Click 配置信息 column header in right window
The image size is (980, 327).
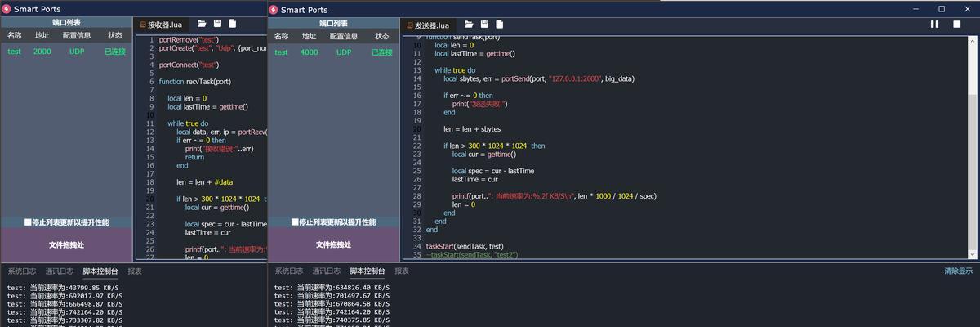344,36
